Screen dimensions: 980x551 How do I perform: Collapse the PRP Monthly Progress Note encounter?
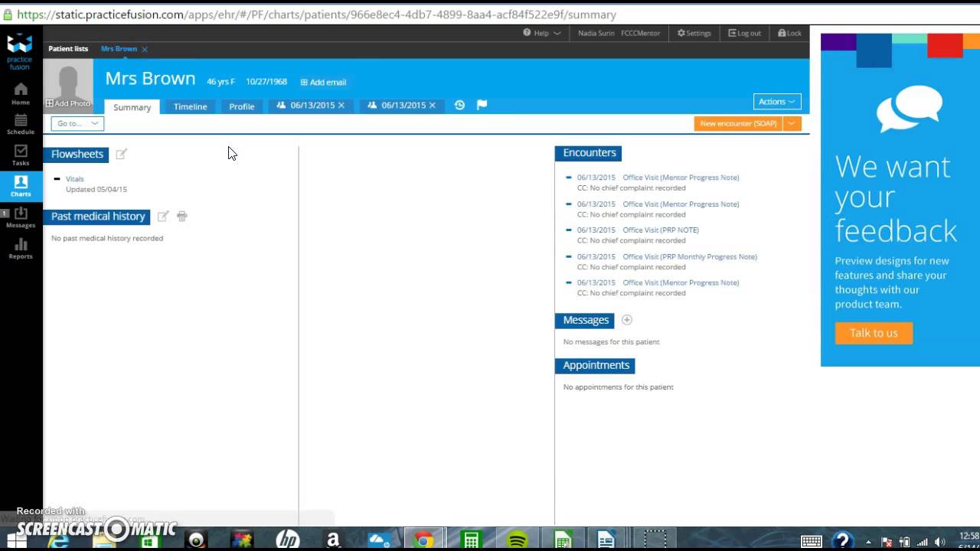click(568, 256)
